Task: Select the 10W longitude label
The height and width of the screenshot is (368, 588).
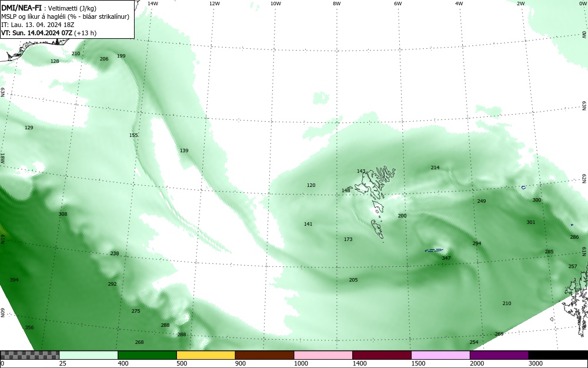Action: (276, 4)
